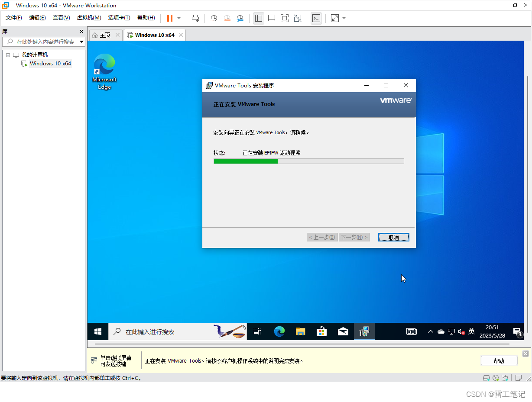Click the CD/DVD device status icon
The height and width of the screenshot is (402, 532).
click(x=496, y=378)
